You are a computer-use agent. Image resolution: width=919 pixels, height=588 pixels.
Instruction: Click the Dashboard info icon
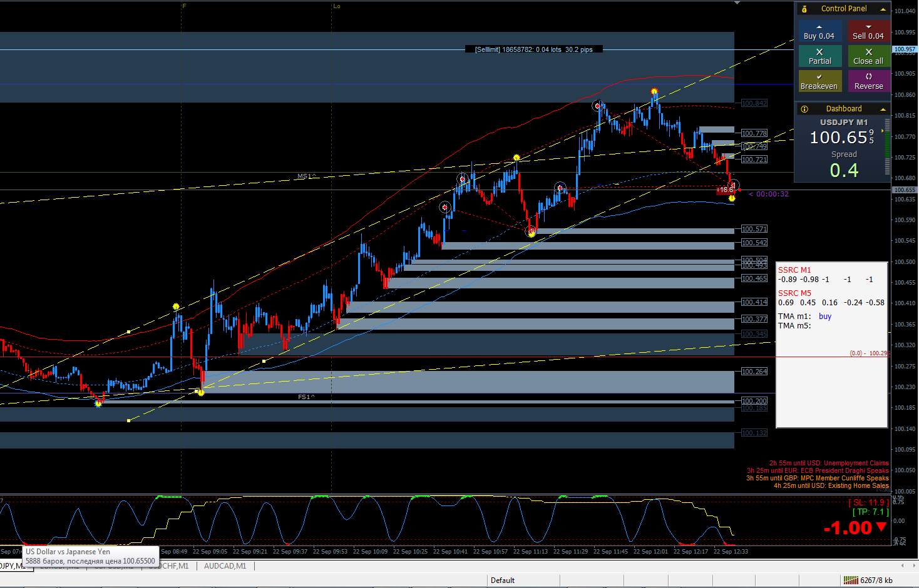(804, 109)
